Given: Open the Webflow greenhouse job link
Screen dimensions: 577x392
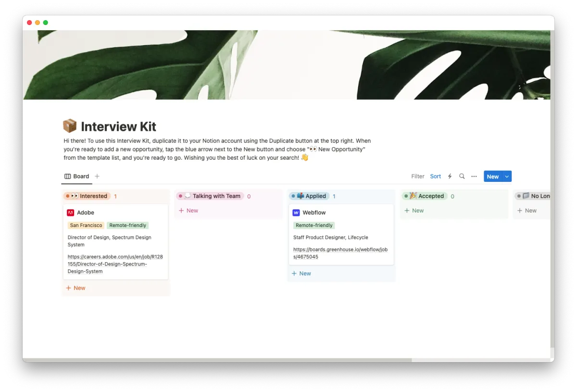Looking at the screenshot, I should 340,253.
